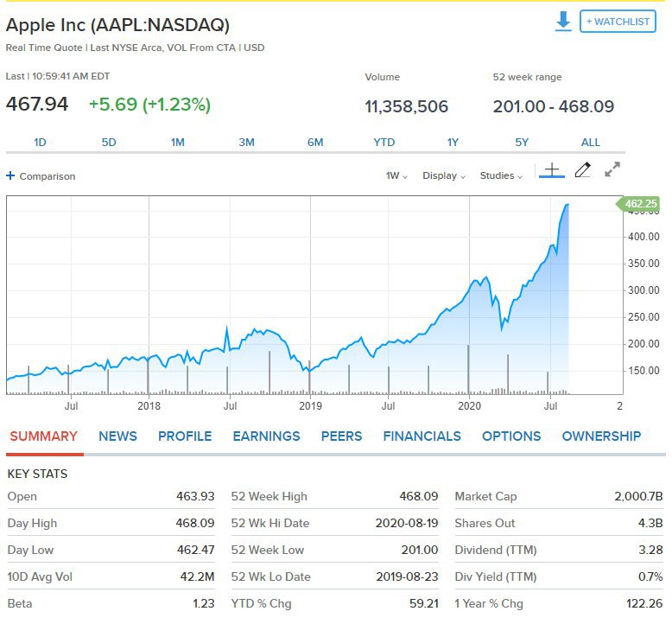Click the Day Low value 462.47
The height and width of the screenshot is (624, 672).
click(196, 550)
